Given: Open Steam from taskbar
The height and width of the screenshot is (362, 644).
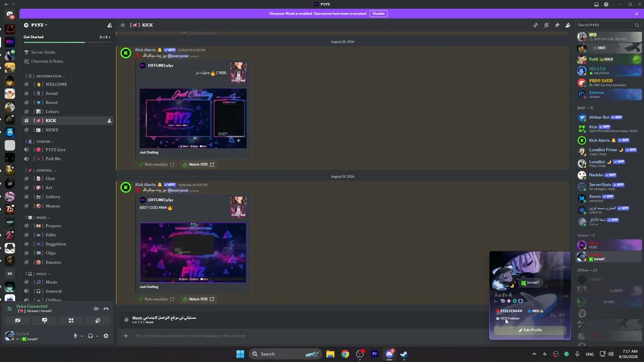Looking at the screenshot, I should (x=404, y=354).
